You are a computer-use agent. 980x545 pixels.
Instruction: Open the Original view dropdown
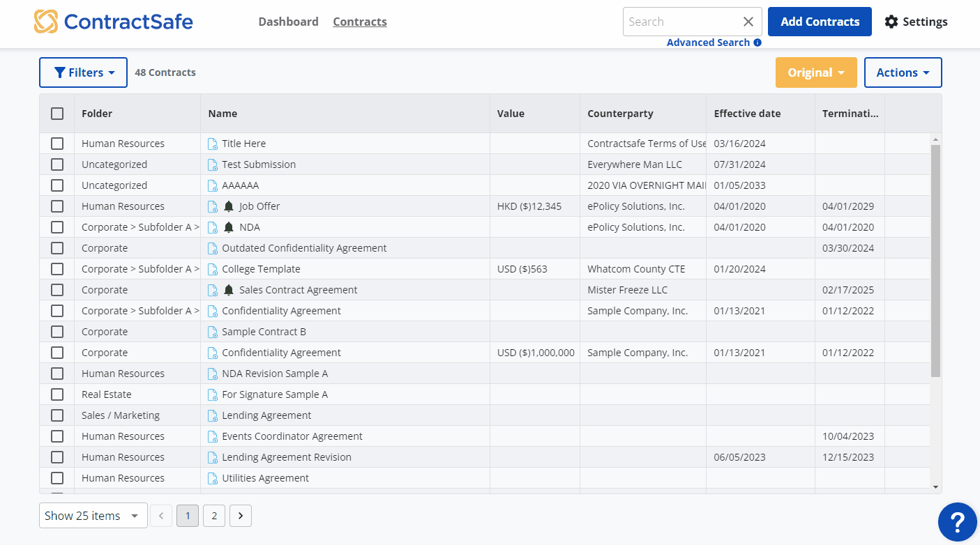pyautogui.click(x=816, y=72)
